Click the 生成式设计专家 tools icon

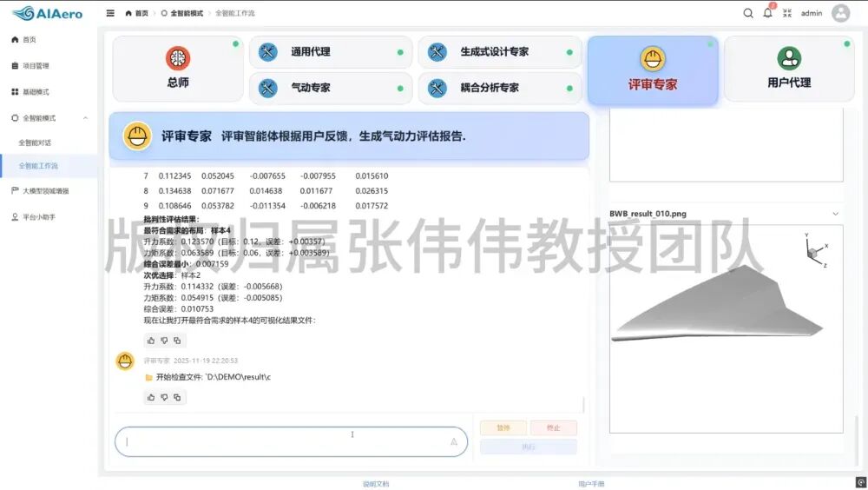coord(437,52)
